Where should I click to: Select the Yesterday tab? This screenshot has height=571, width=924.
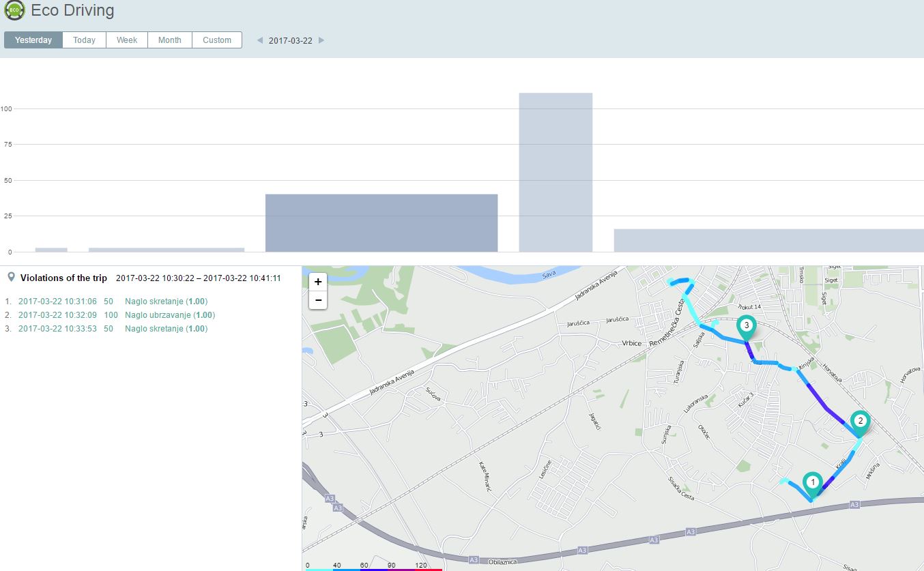[x=33, y=40]
